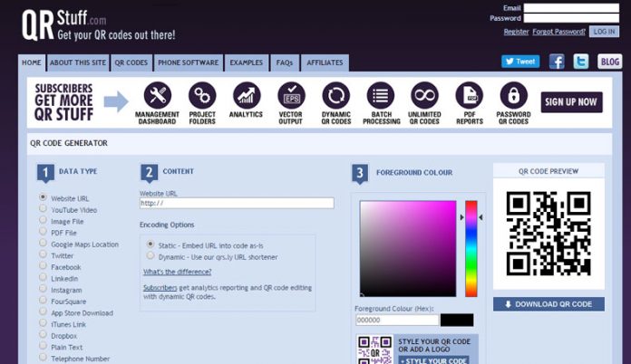Image resolution: width=631 pixels, height=364 pixels.
Task: Click the Vector Output EPS icon
Action: 291,96
